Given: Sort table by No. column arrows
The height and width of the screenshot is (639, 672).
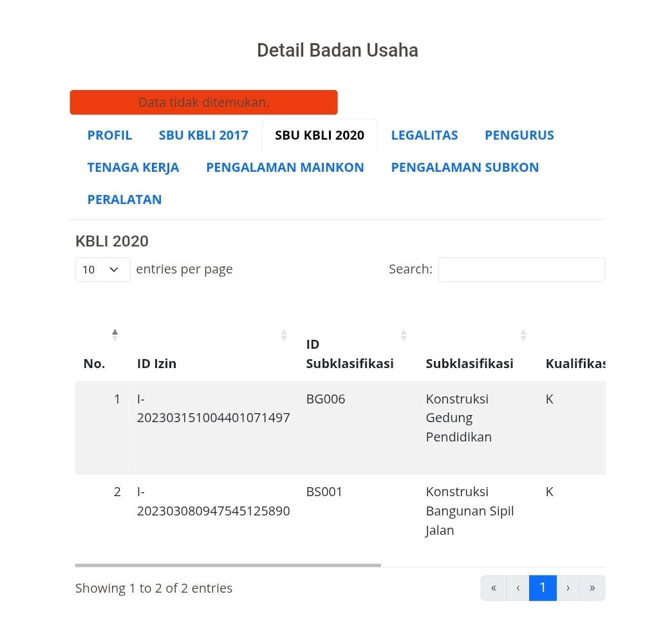Looking at the screenshot, I should 115,335.
